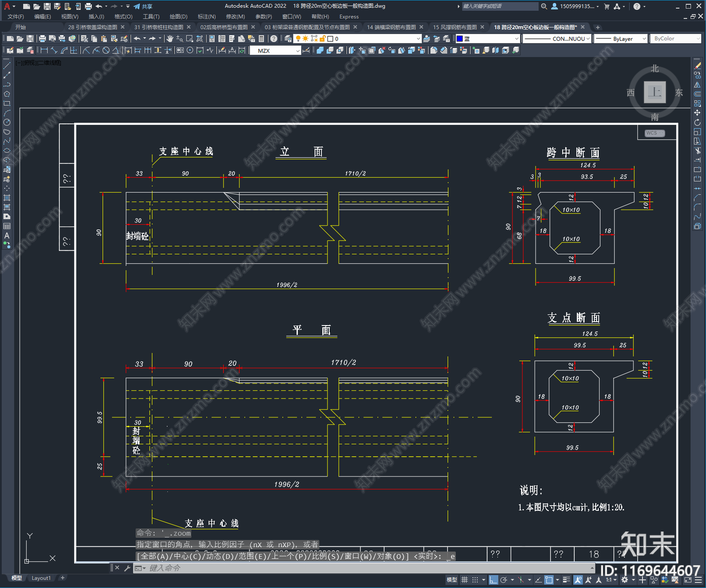Screen dimensions: 706x588
Task: Click the Undo arrow button
Action: click(x=137, y=39)
